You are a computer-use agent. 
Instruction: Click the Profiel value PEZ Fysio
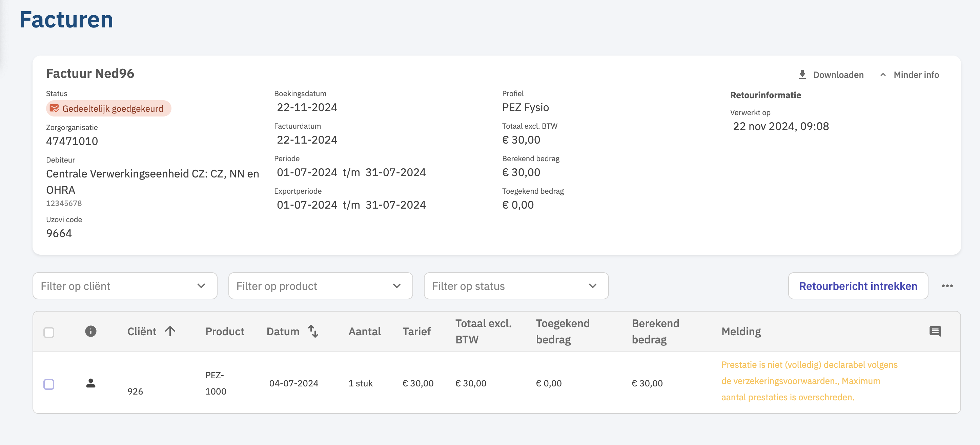(525, 108)
